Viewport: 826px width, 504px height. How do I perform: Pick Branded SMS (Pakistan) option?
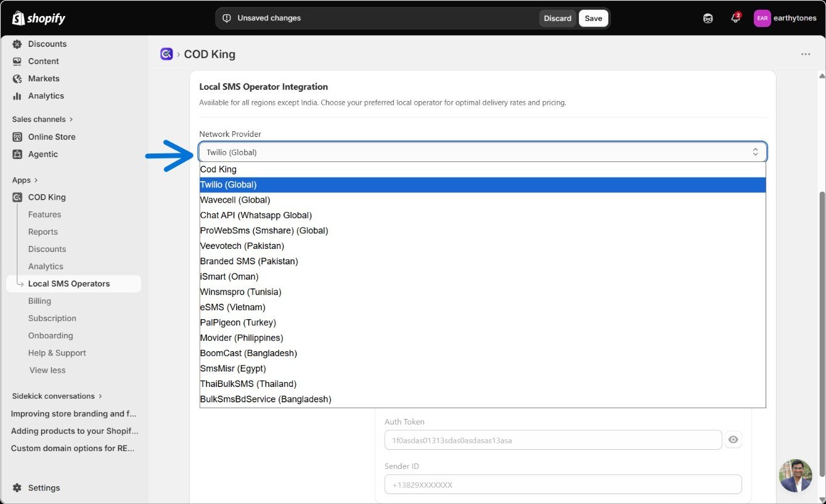coord(483,261)
